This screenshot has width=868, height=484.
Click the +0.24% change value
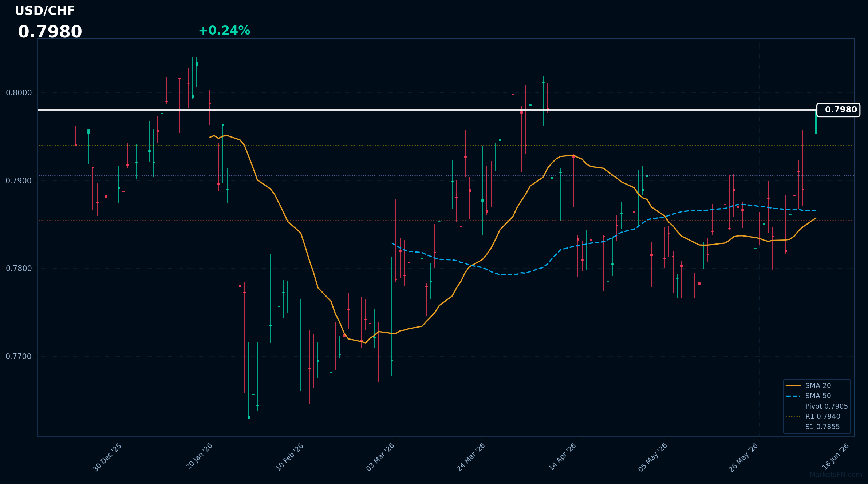click(224, 31)
